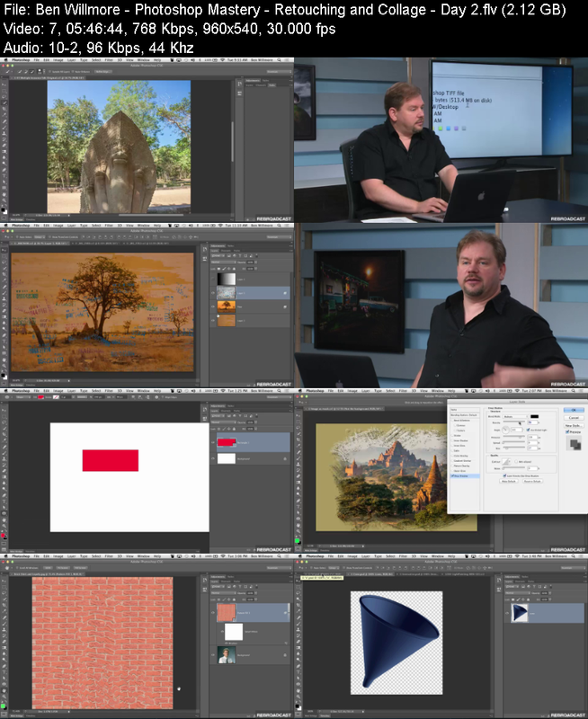Screen dimensions: 588x719
Task: Click gradient layer thumbnail in tree collage window
Action: (227, 279)
